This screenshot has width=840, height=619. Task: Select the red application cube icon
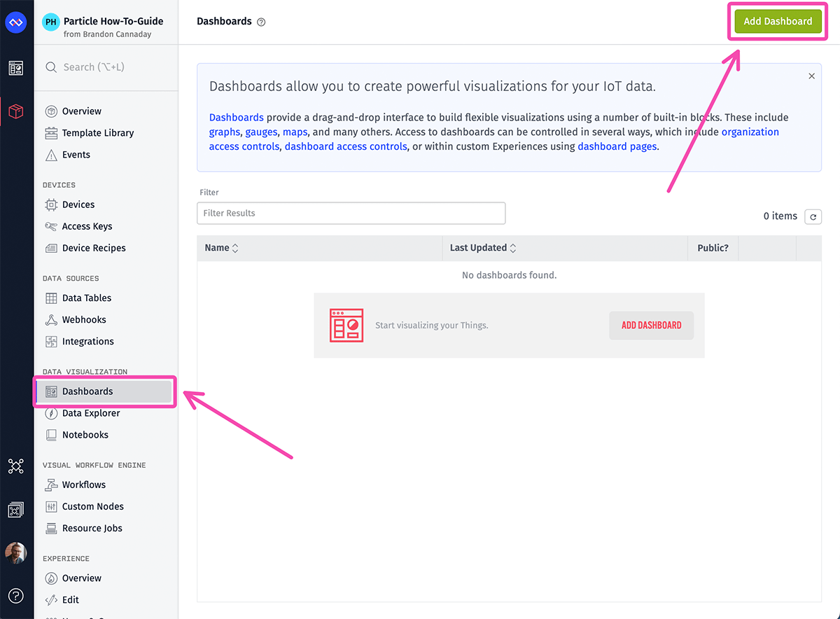16,111
